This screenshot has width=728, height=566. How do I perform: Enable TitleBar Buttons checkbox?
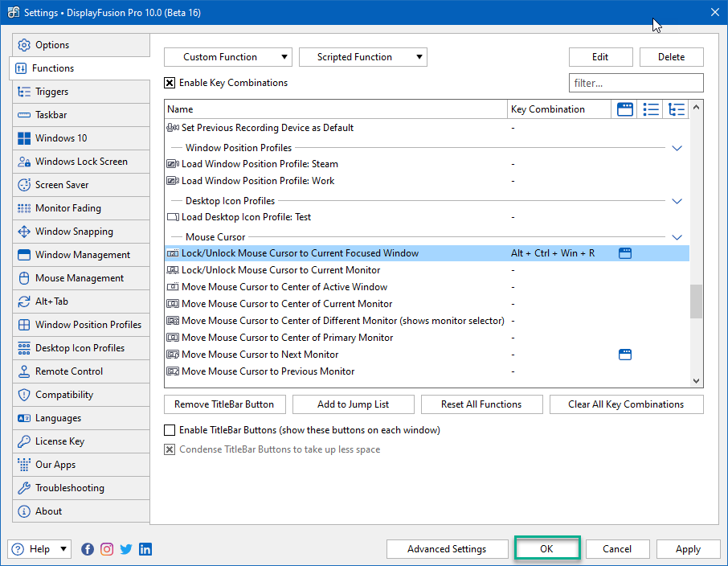pos(170,430)
